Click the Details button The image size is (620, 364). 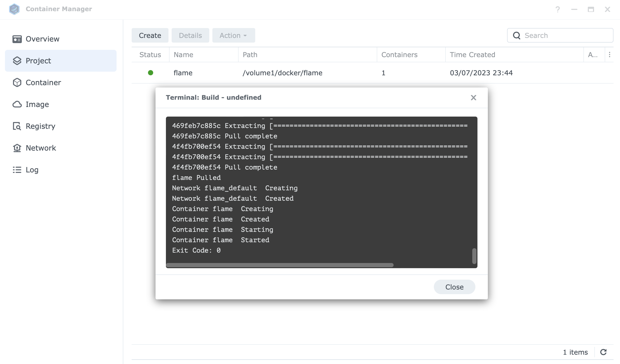(190, 35)
